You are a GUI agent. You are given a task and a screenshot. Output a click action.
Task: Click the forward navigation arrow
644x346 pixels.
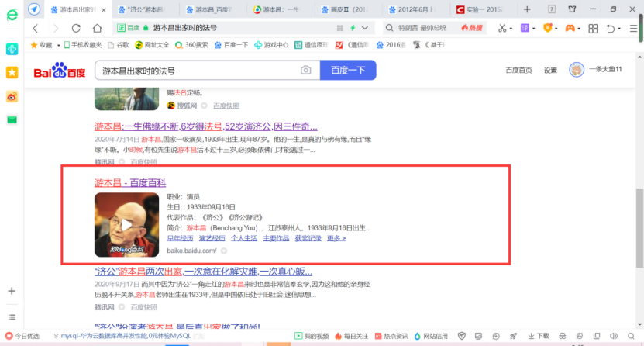pos(56,28)
